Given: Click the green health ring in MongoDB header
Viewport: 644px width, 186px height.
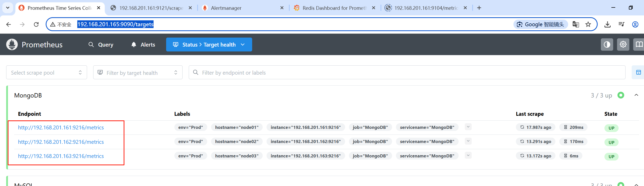Looking at the screenshot, I should tap(621, 95).
